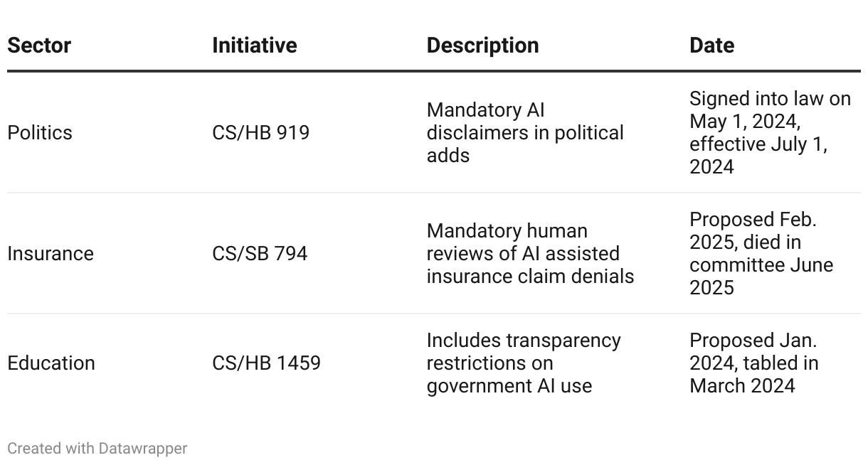
Task: Click the tabled in March 2024 cell
Action: (754, 363)
